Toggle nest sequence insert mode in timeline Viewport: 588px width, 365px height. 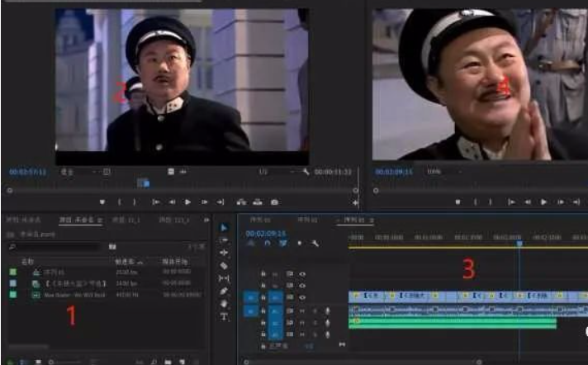tap(251, 244)
